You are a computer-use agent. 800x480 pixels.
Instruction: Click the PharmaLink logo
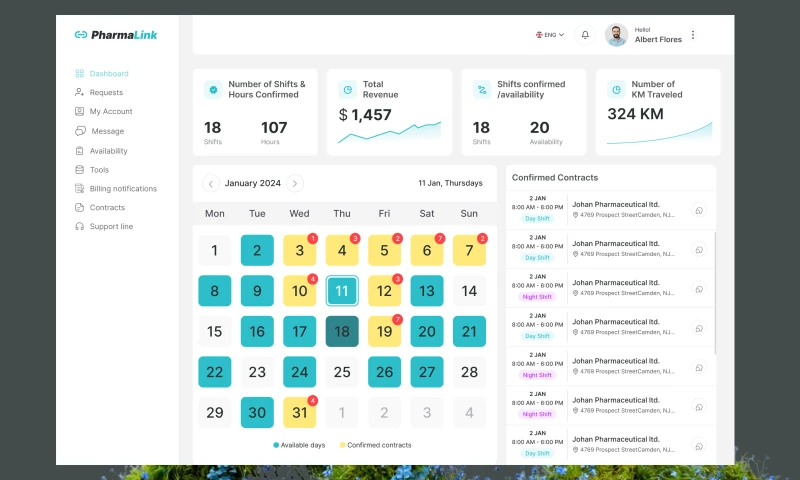point(116,35)
